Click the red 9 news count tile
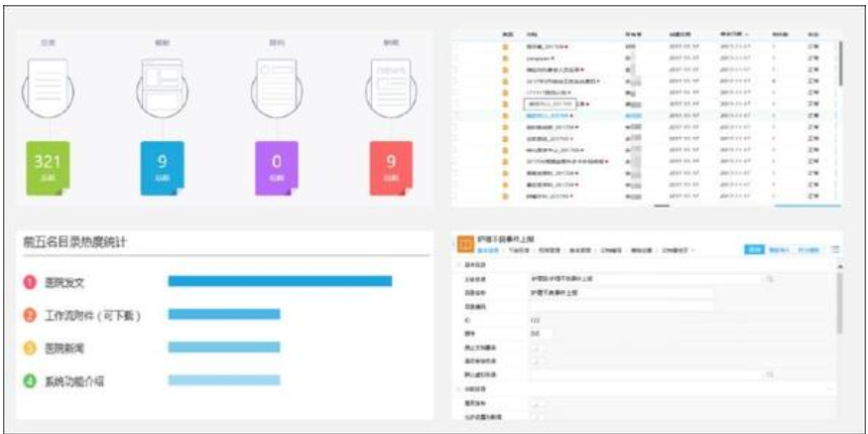 tap(392, 168)
